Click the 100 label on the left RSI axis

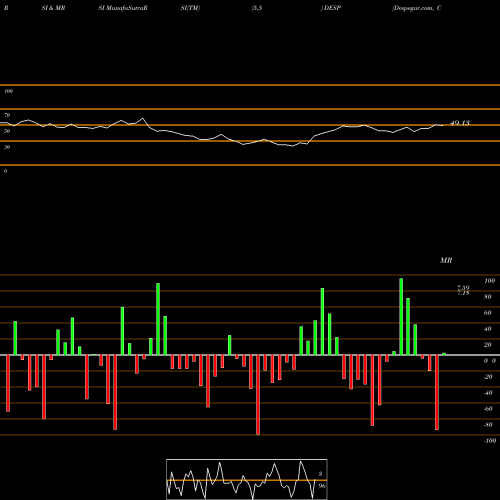(x=8, y=91)
